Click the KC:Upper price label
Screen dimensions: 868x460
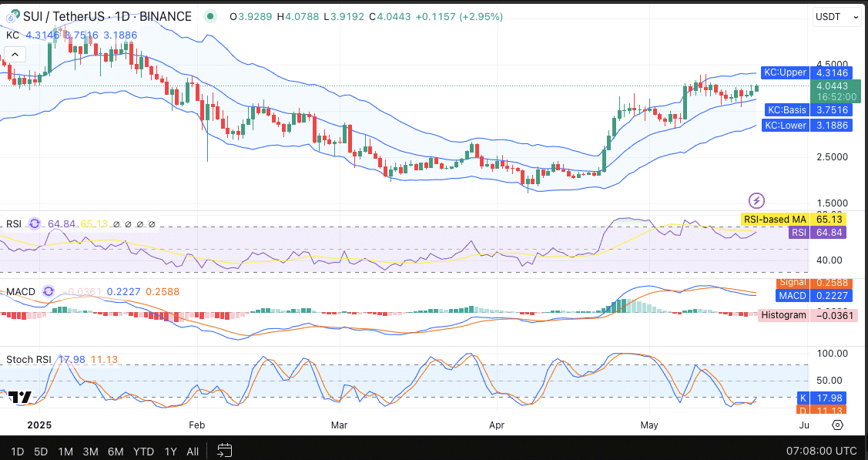click(785, 72)
